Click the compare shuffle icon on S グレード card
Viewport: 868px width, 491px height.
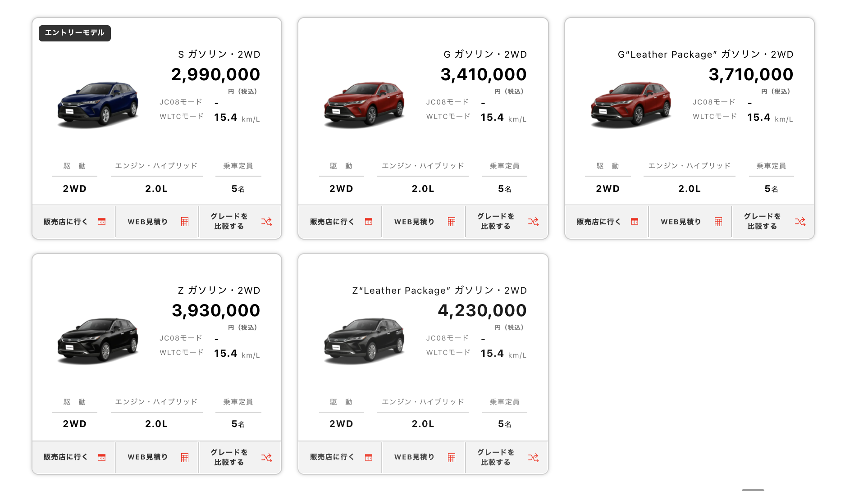coord(266,222)
